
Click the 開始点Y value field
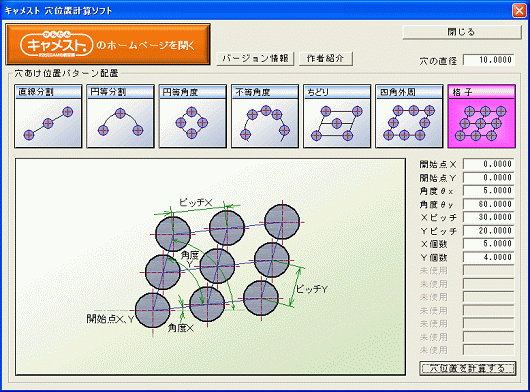point(489,178)
